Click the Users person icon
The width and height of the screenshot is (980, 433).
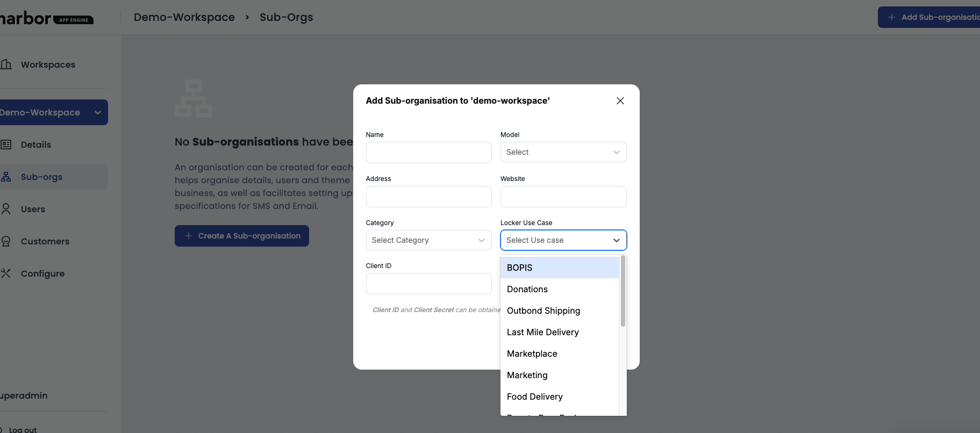click(6, 209)
